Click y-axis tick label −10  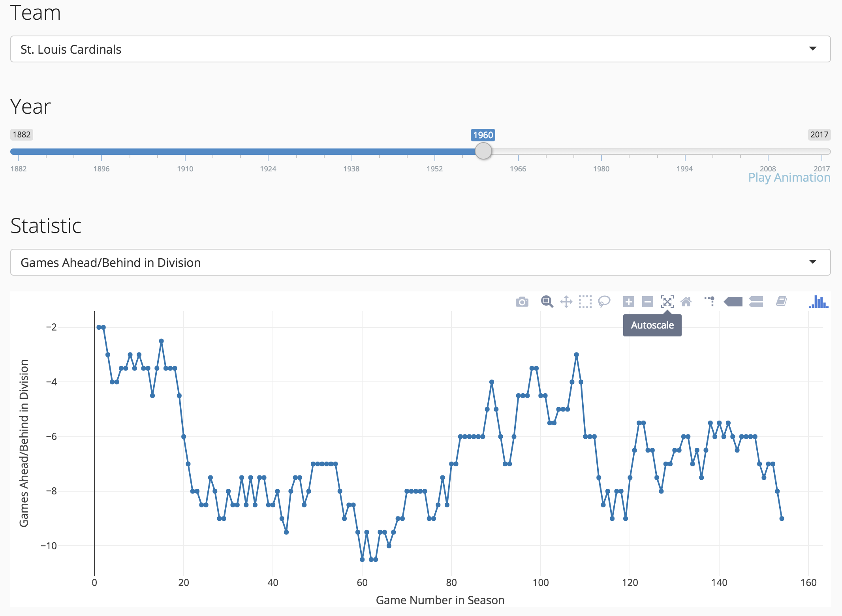[49, 546]
